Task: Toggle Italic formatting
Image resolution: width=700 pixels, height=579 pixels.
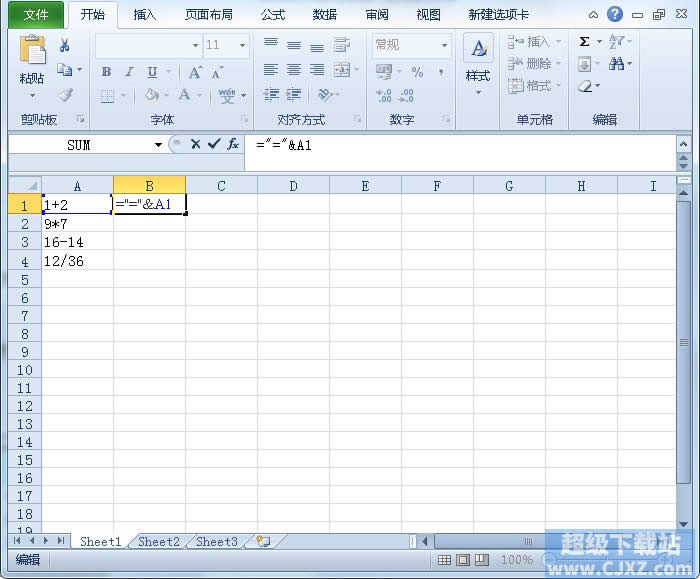Action: [129, 72]
